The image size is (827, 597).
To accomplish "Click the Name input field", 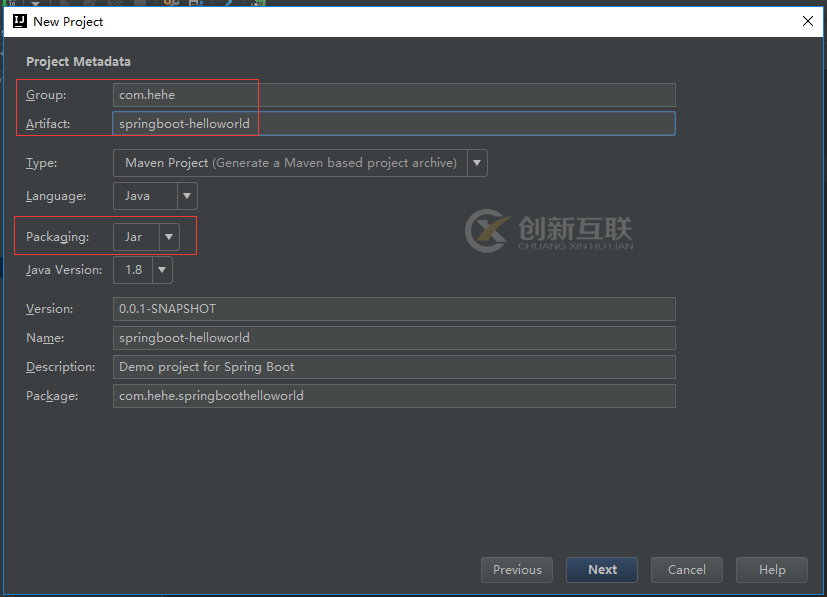I will [394, 338].
